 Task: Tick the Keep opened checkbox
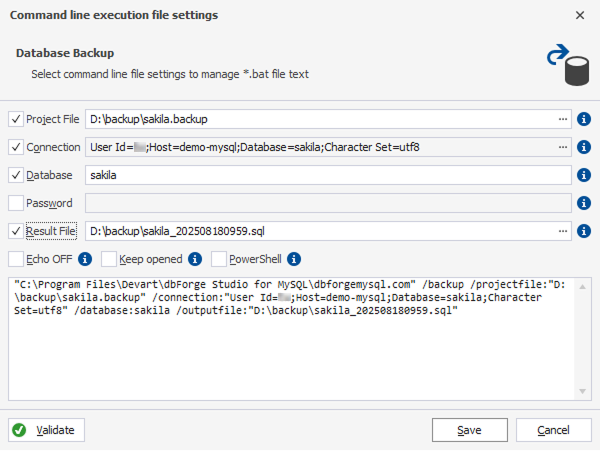pyautogui.click(x=110, y=260)
